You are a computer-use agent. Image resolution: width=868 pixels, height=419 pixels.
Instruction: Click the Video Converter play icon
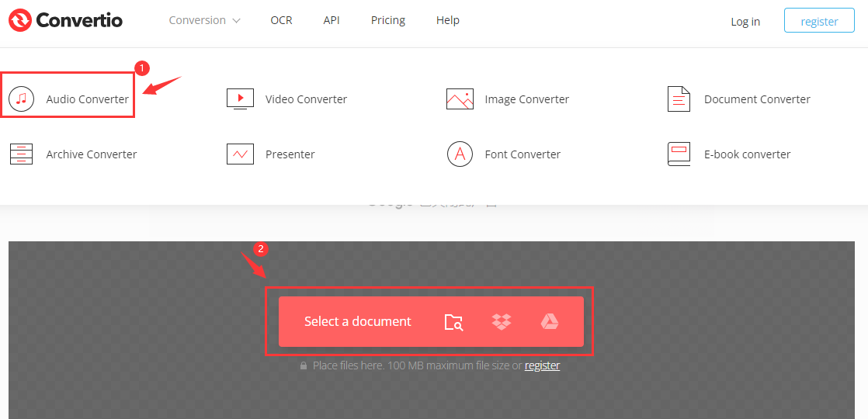(x=240, y=99)
